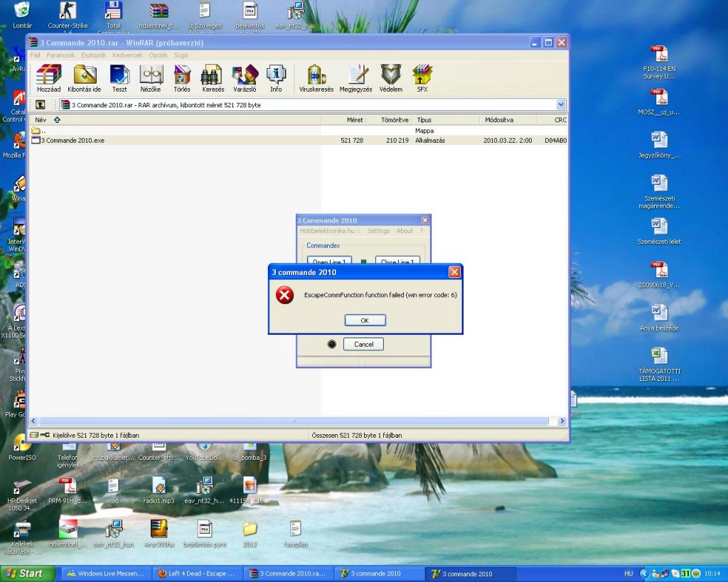Image resolution: width=728 pixels, height=582 pixels.
Task: Show archive Info
Action: [x=276, y=78]
